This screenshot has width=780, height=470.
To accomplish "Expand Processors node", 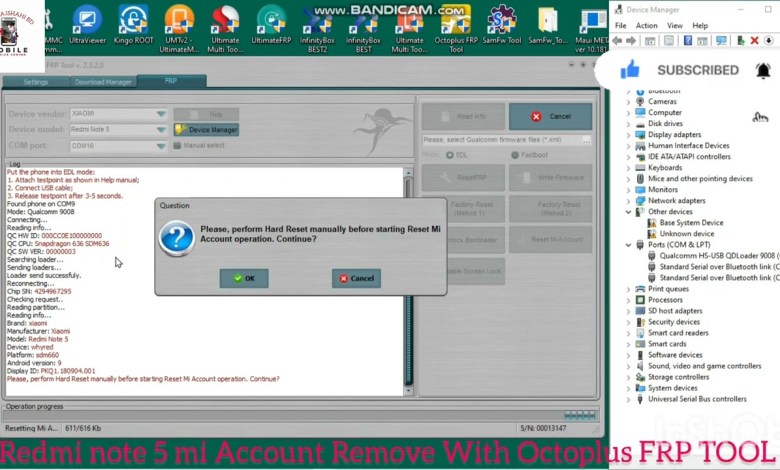I will tap(628, 300).
